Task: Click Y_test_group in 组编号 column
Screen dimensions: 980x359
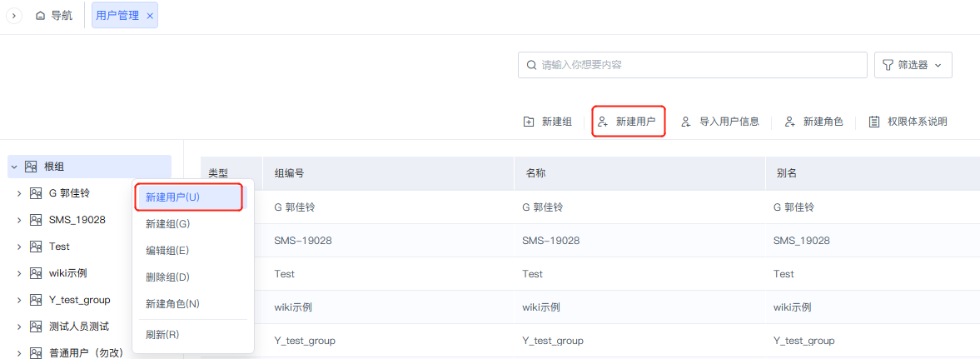Action: coord(305,341)
